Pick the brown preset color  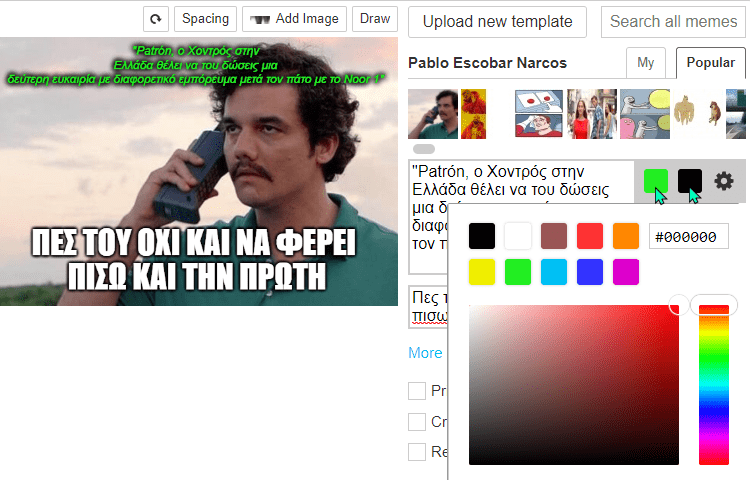554,236
